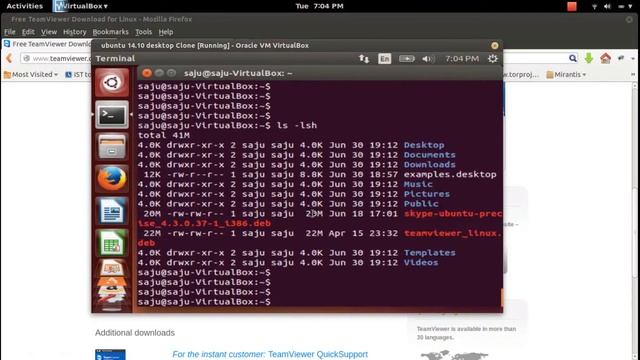Open sound volume indicator in guest panel
Image resolution: width=640 pixels, height=360 pixels.
point(427,59)
